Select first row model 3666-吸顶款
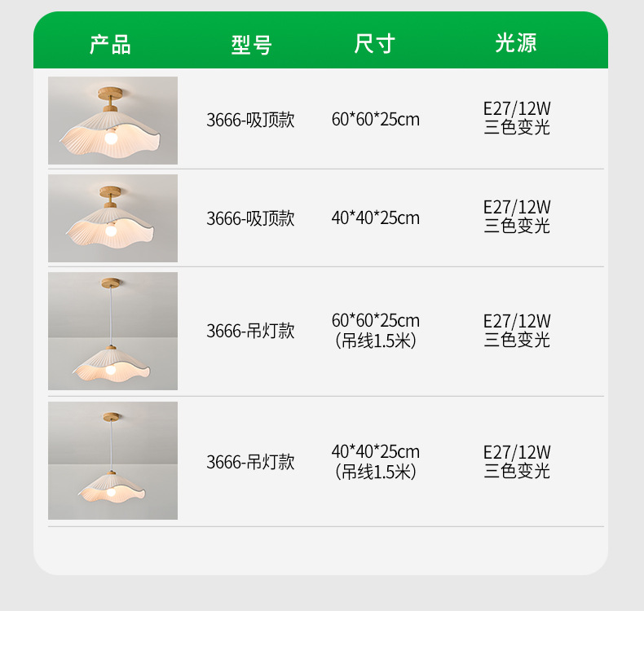 [x=250, y=120]
